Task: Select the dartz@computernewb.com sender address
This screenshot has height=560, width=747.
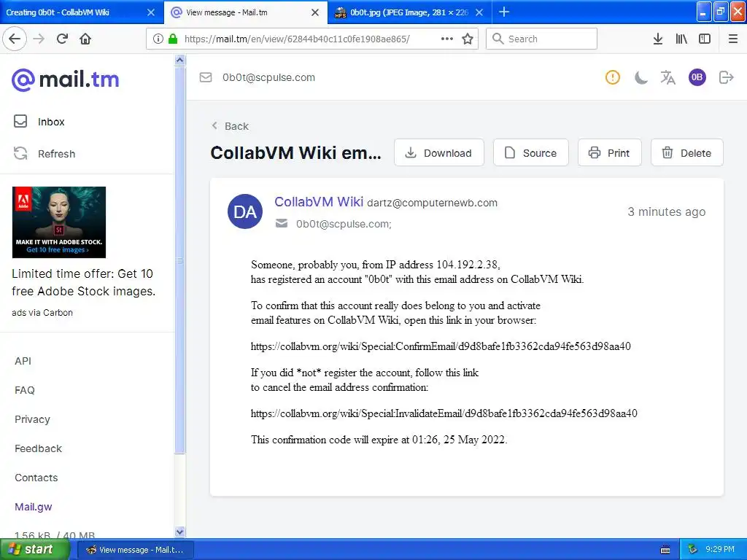Action: click(432, 203)
